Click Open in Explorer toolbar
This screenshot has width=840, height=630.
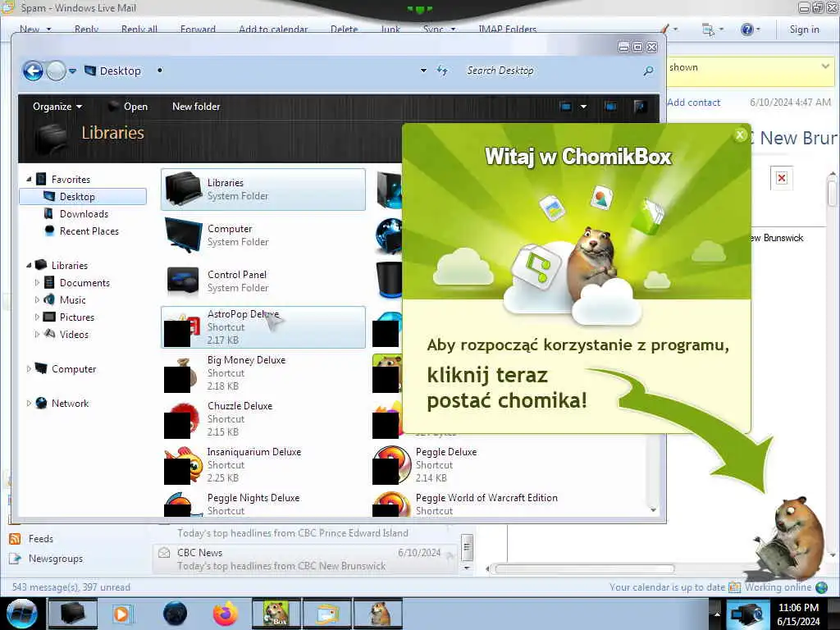[x=128, y=106]
